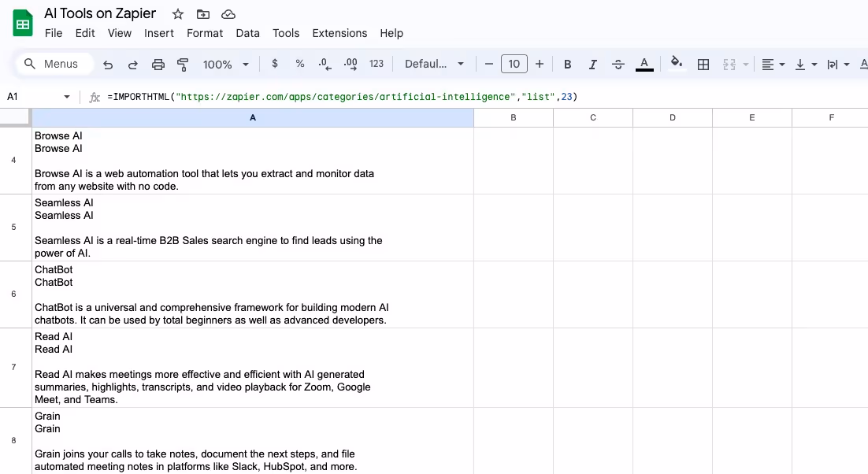Format as currency with the dollar icon
The height and width of the screenshot is (474, 868).
click(x=275, y=64)
